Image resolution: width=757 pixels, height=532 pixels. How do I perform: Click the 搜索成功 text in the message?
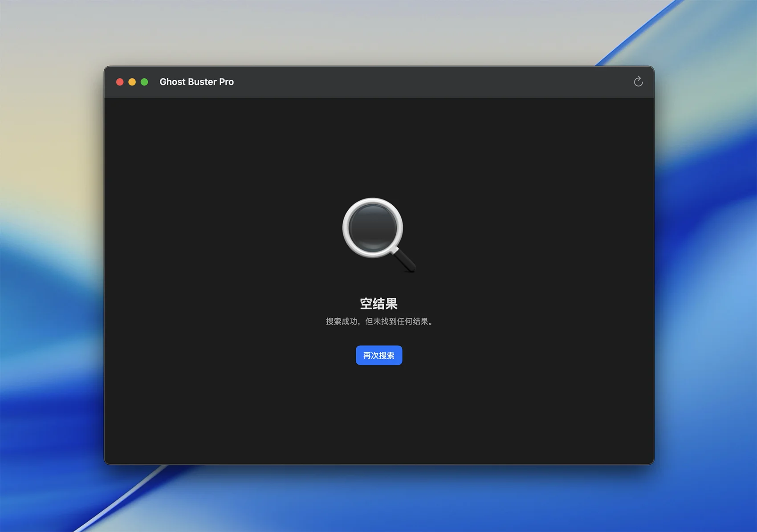(x=342, y=321)
